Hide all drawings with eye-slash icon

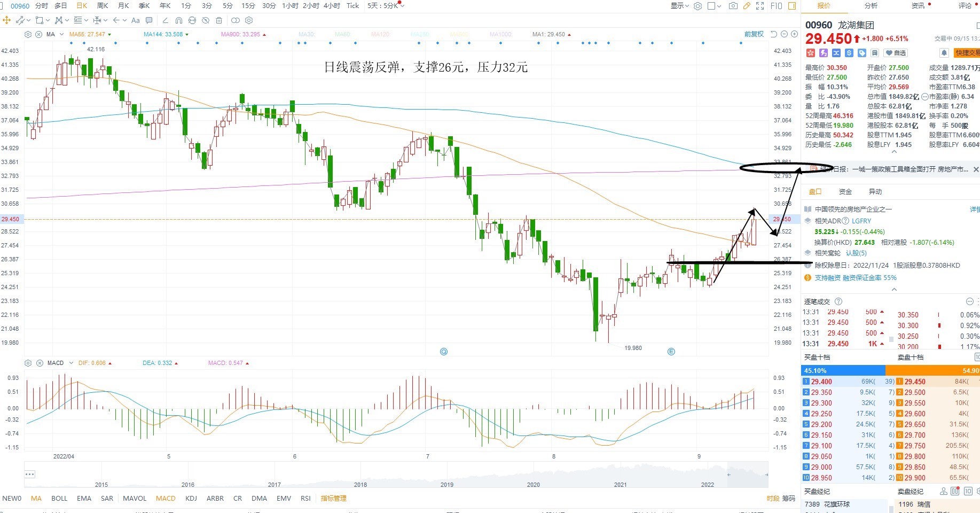point(206,20)
